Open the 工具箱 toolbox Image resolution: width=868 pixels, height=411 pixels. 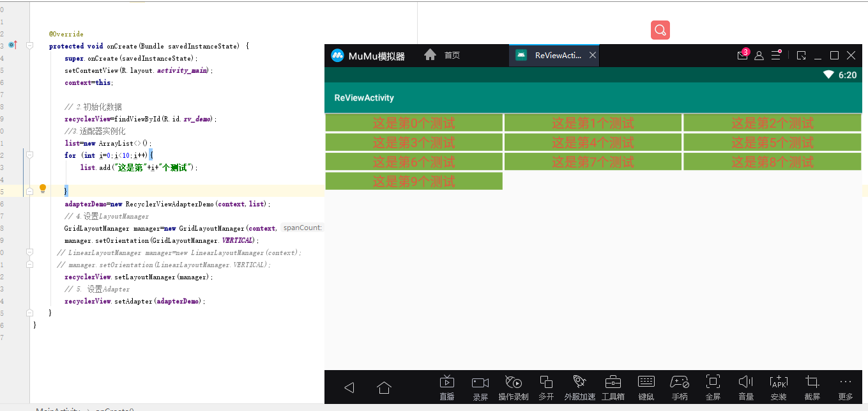click(613, 387)
